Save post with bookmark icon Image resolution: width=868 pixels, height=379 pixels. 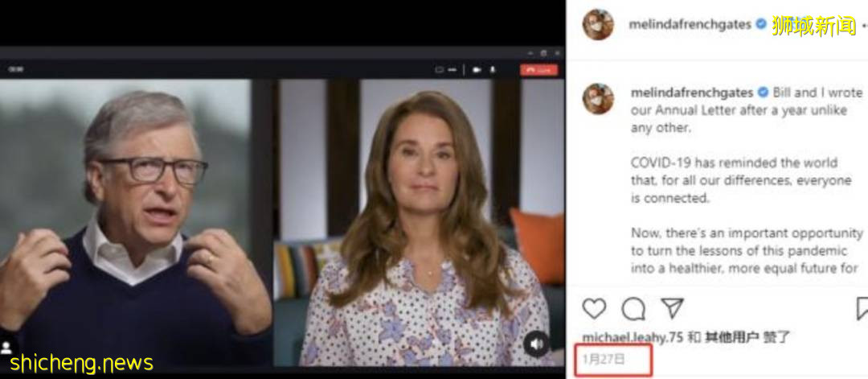point(862,309)
